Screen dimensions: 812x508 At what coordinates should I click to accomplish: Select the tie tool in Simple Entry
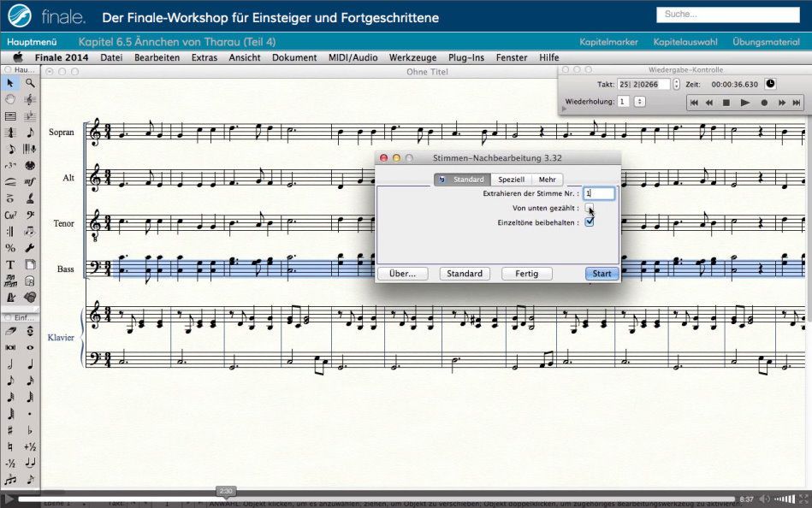(30, 463)
